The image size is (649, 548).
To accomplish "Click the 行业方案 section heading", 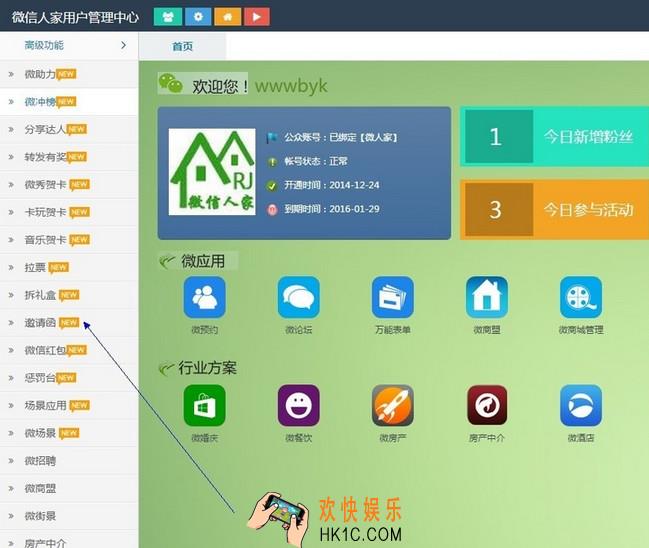I will (x=207, y=368).
